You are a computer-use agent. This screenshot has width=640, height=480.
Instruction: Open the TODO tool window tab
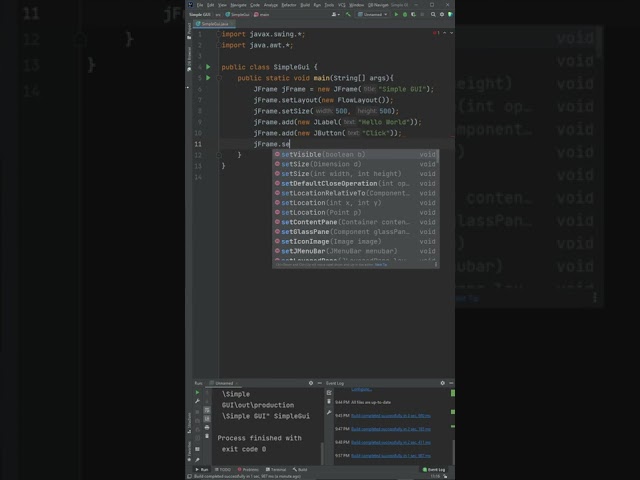[223, 469]
